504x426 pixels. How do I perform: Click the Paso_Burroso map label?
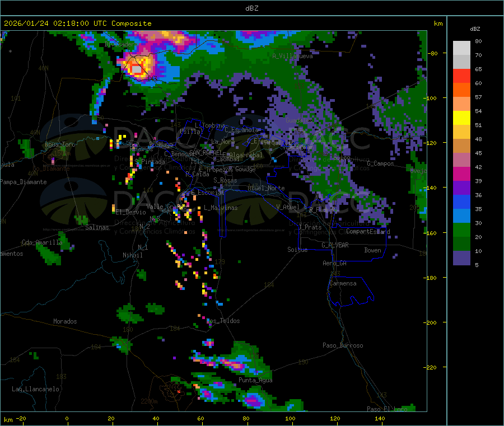pyautogui.click(x=343, y=346)
